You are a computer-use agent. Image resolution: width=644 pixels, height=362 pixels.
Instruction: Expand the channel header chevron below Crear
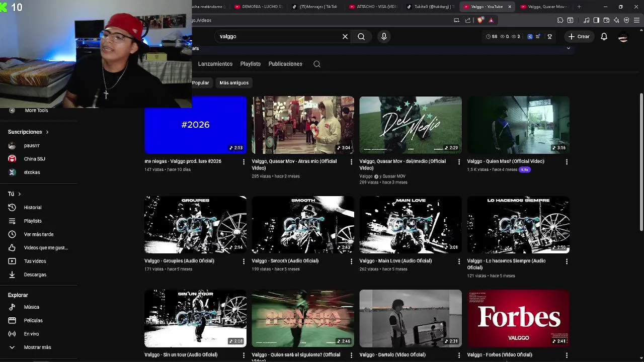(569, 49)
